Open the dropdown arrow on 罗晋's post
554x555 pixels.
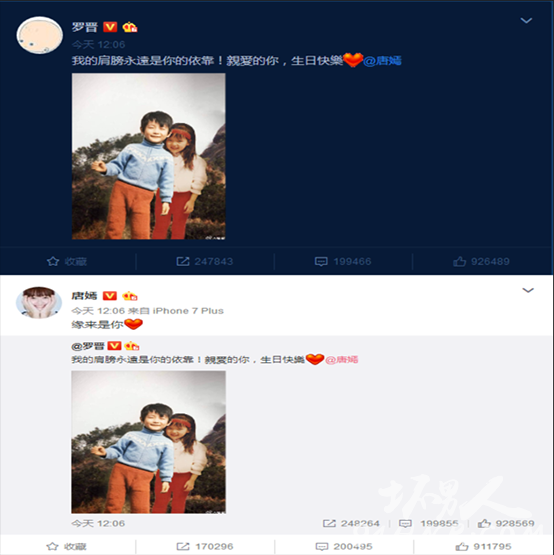[x=526, y=21]
